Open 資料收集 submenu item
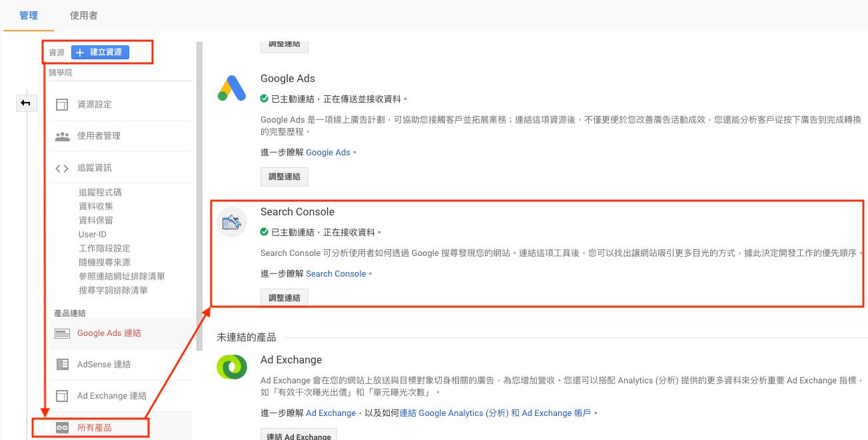This screenshot has width=868, height=440. click(96, 206)
